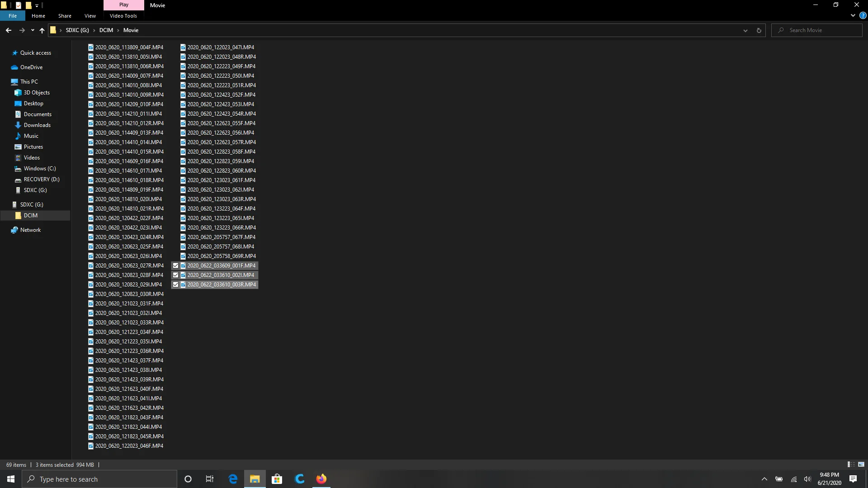Select OneDrive in navigation pane
Image resolution: width=868 pixels, height=488 pixels.
tap(32, 67)
